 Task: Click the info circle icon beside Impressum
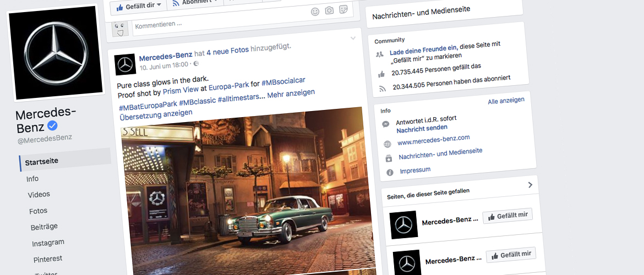tap(390, 172)
